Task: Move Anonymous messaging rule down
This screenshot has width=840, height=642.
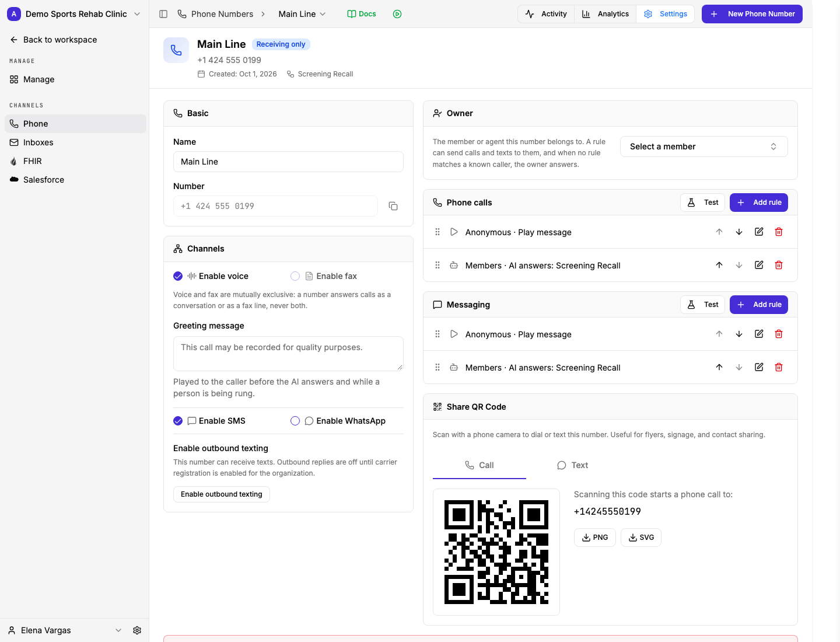Action: (738, 334)
